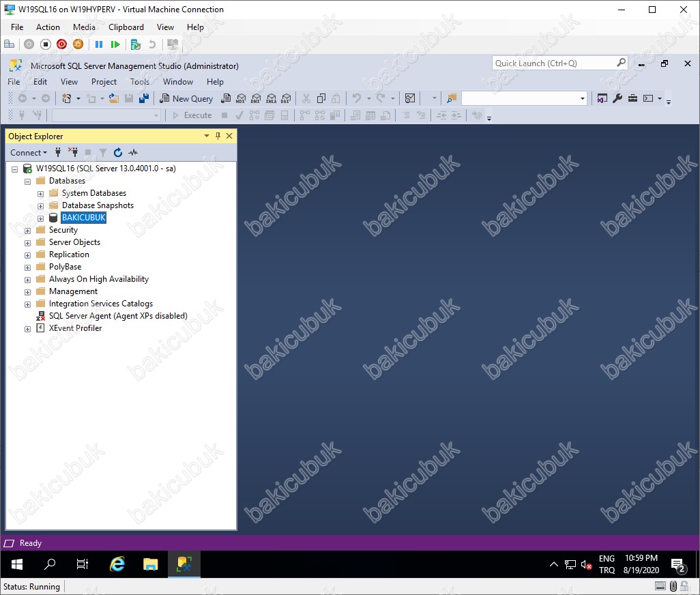This screenshot has height=595, width=700.
Task: Expand the Security folder
Action: tap(28, 231)
